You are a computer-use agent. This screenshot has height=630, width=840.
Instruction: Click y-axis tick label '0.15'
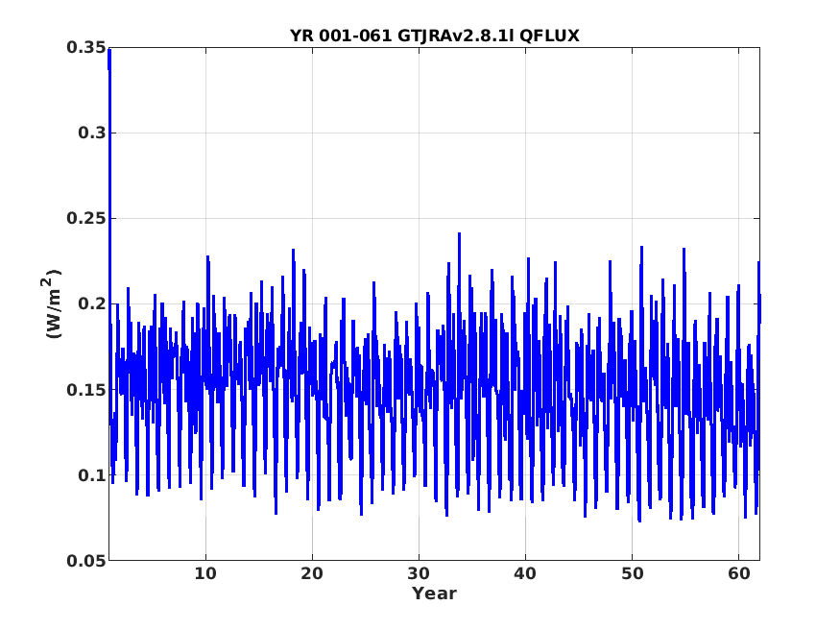pos(85,390)
